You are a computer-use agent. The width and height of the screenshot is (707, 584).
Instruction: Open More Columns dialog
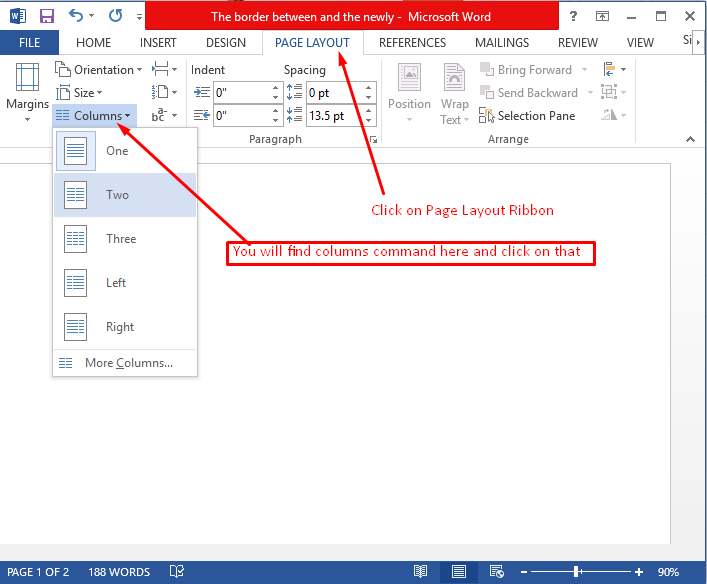(125, 363)
